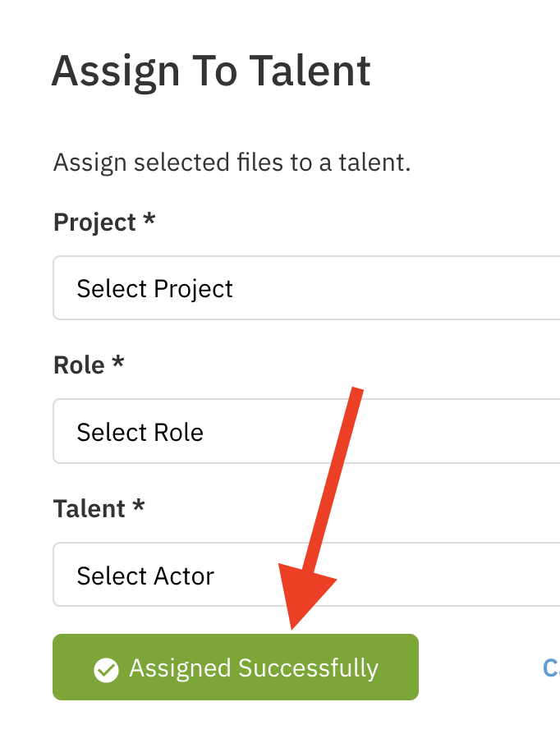Expand the Select Role dropdown
560x734 pixels.
coord(305,432)
